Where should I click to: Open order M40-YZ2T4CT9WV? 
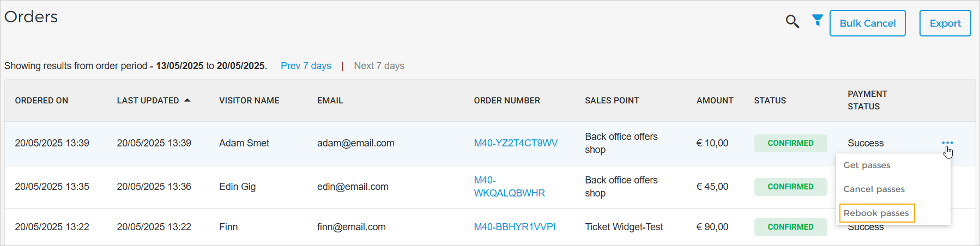[516, 143]
